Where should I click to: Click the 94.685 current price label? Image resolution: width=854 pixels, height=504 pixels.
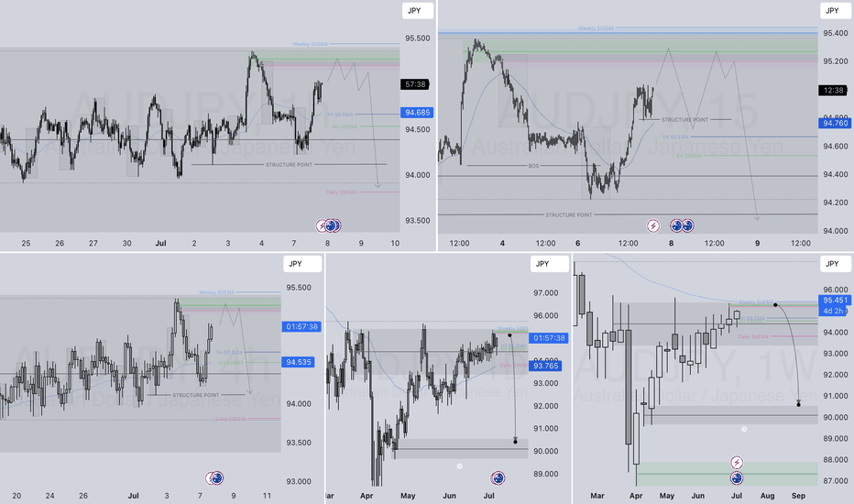(417, 112)
